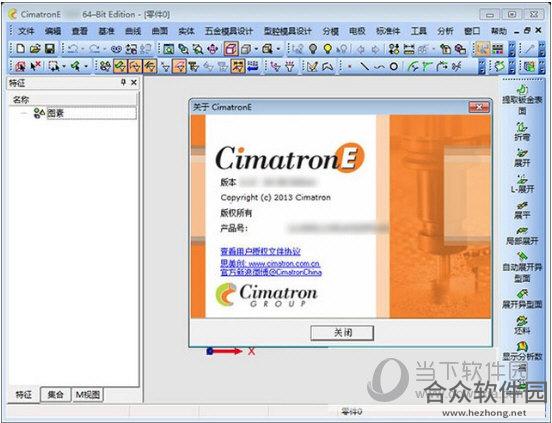
Task: Click 提取钣金表面 tool in right panel
Action: click(522, 100)
